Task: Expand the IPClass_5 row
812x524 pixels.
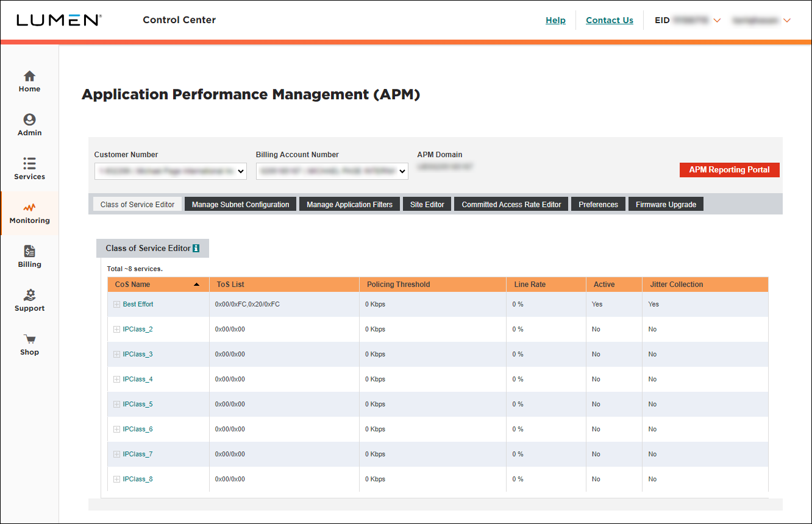Action: [x=116, y=404]
